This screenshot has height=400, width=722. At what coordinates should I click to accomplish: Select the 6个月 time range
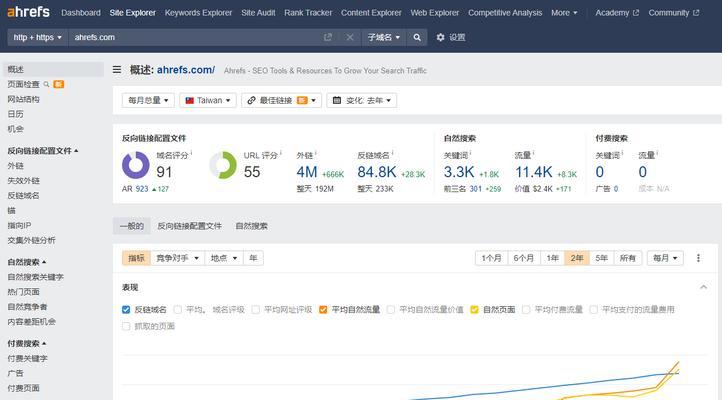524,258
